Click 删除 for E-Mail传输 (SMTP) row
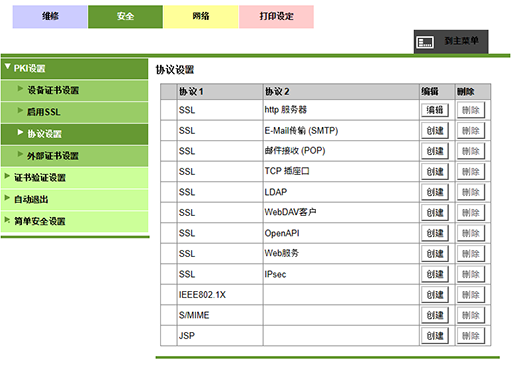The width and height of the screenshot is (517, 366). [470, 131]
